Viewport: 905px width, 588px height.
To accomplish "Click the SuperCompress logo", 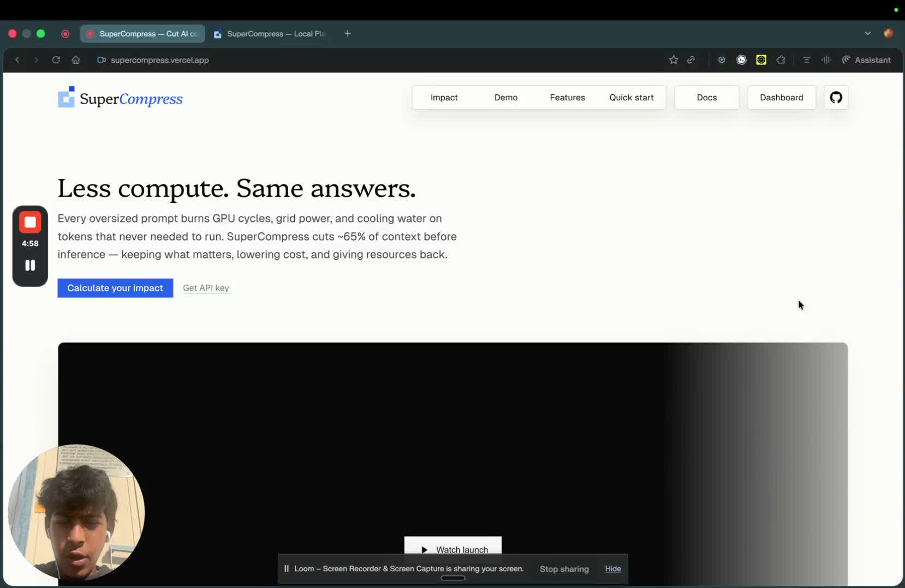I will (x=120, y=98).
